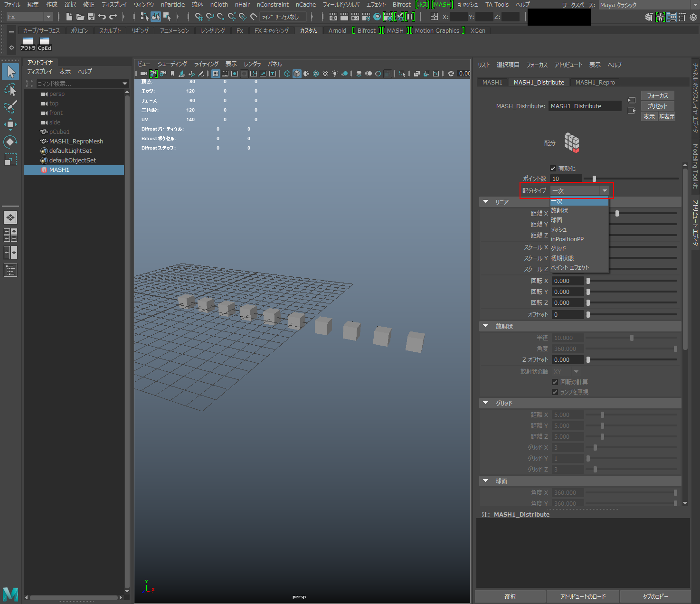Click the Undo arrow icon
The image size is (700, 604).
point(102,17)
